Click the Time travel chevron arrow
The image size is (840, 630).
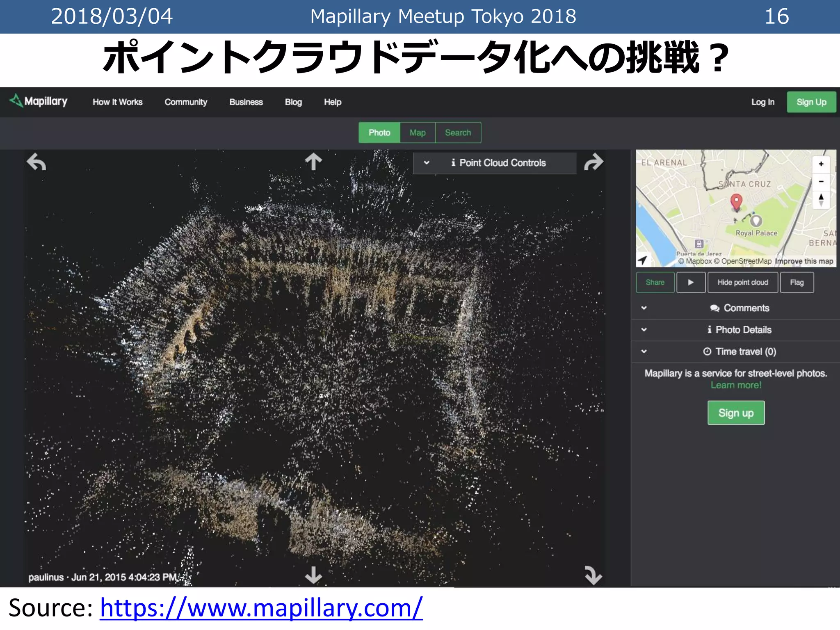(644, 352)
